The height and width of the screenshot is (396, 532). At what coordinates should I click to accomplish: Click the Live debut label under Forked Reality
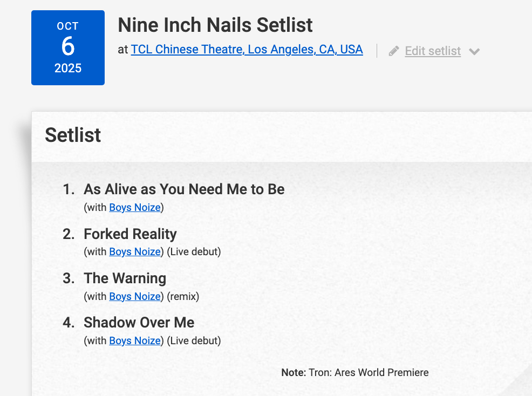click(x=194, y=251)
